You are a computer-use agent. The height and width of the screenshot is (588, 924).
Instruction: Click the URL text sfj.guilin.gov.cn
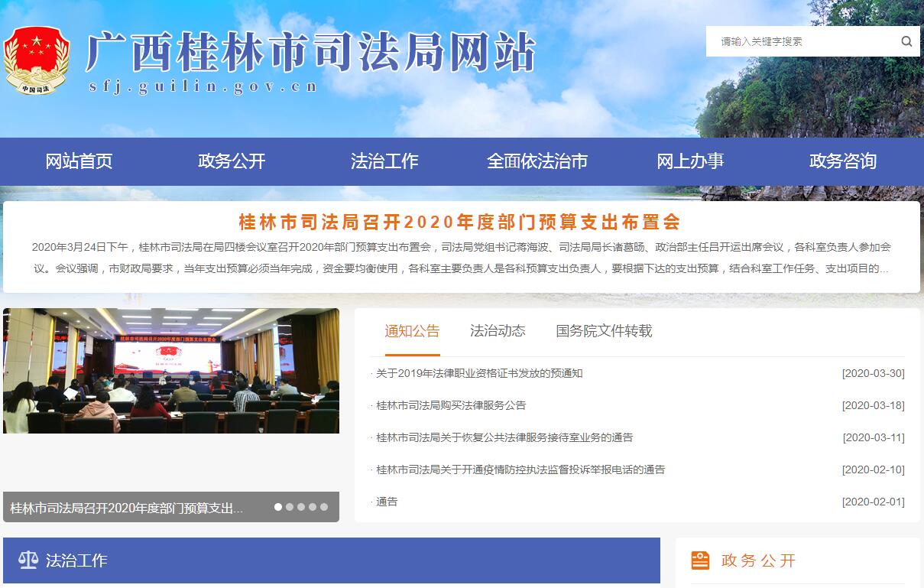[x=203, y=86]
